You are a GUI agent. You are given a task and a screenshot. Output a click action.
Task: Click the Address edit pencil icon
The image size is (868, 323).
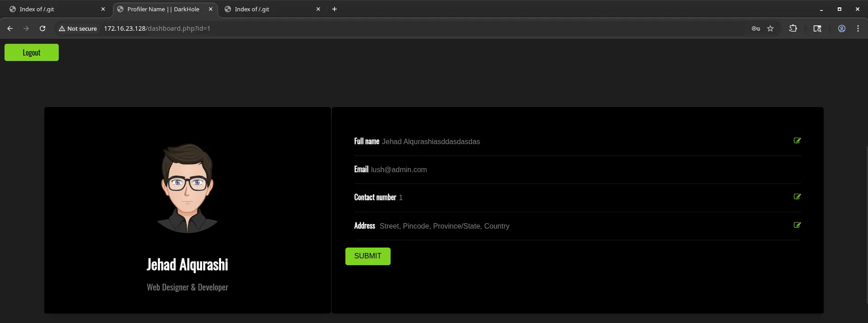pos(797,225)
